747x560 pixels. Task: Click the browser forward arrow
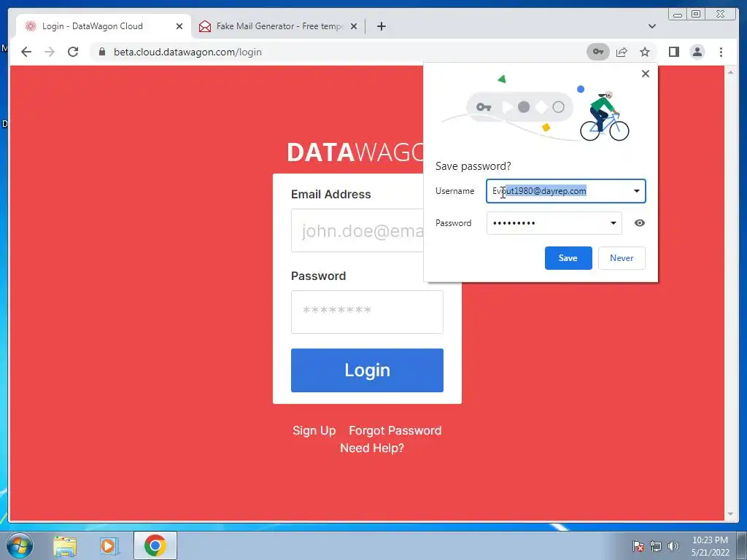pos(50,52)
